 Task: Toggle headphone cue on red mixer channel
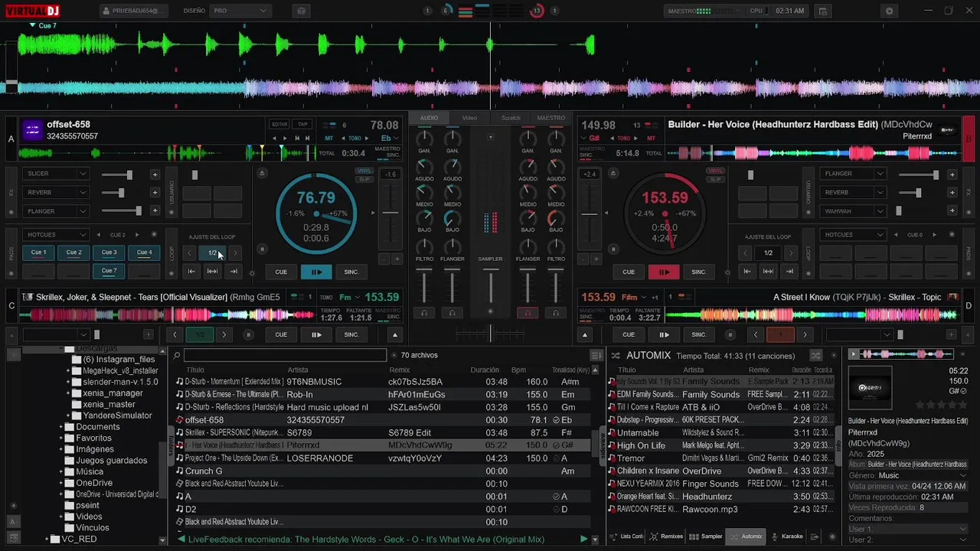(x=528, y=312)
